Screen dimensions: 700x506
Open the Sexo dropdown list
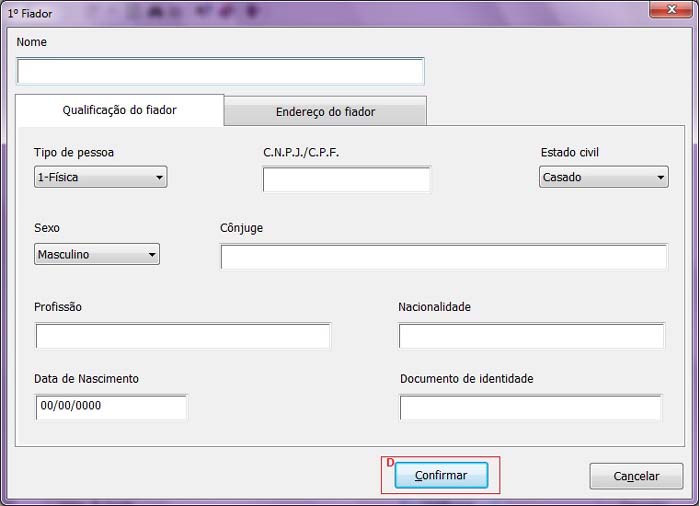(x=96, y=255)
